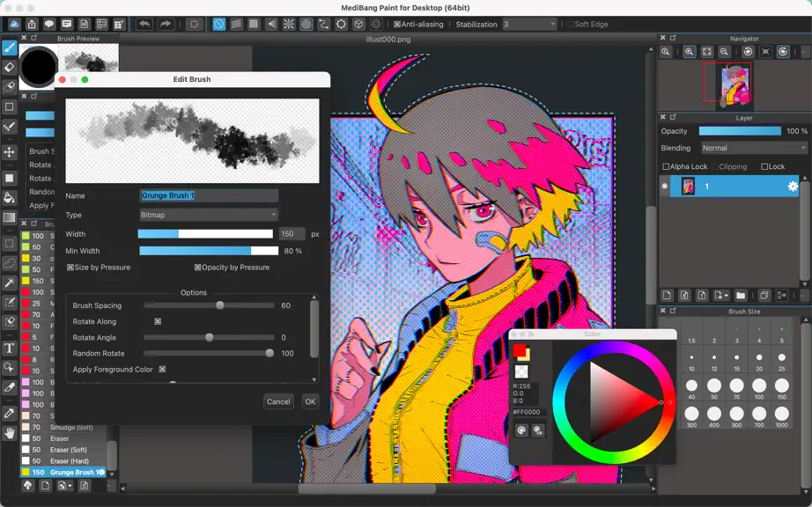Open the cloud save icon
Viewport: 812px width, 507px height.
(14, 24)
